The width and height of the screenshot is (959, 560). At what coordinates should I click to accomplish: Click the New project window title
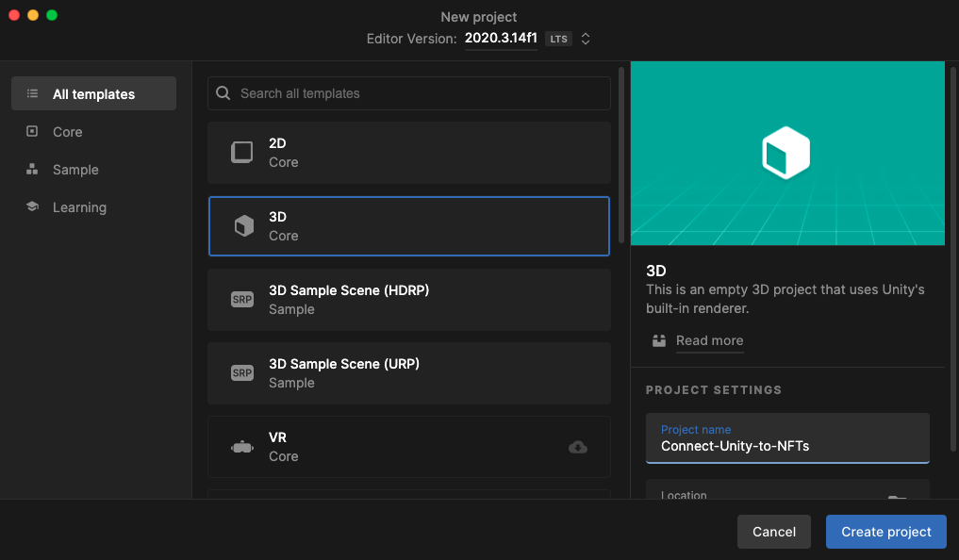[x=479, y=17]
